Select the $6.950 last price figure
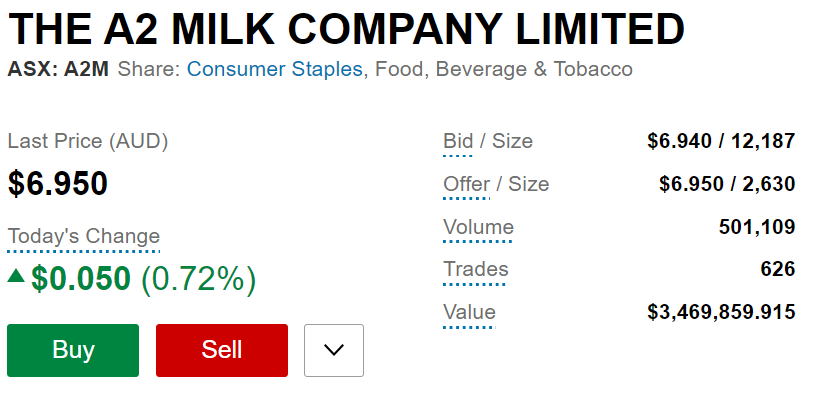The image size is (835, 394). coord(58,184)
